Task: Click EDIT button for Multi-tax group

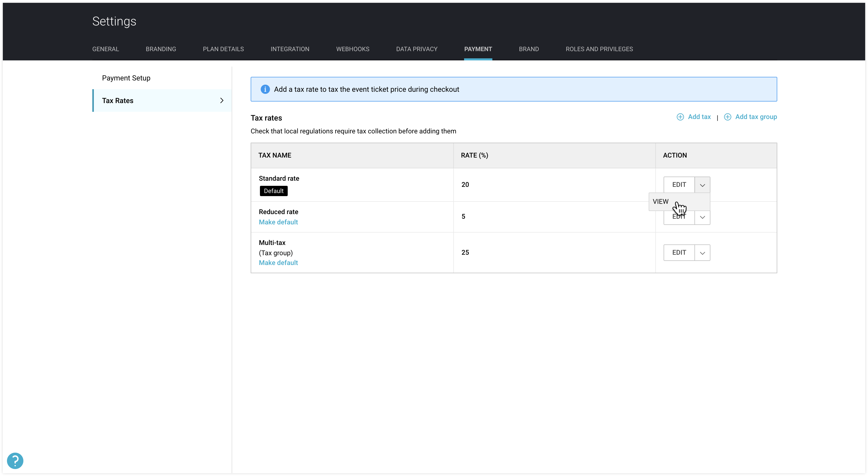Action: pyautogui.click(x=679, y=252)
